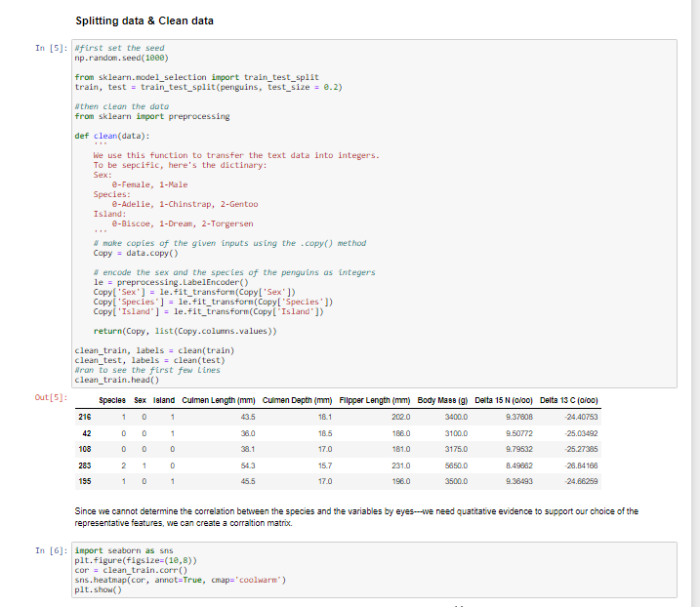Click the return(Copy, list(...)) line
The width and height of the screenshot is (700, 607).
(x=185, y=331)
